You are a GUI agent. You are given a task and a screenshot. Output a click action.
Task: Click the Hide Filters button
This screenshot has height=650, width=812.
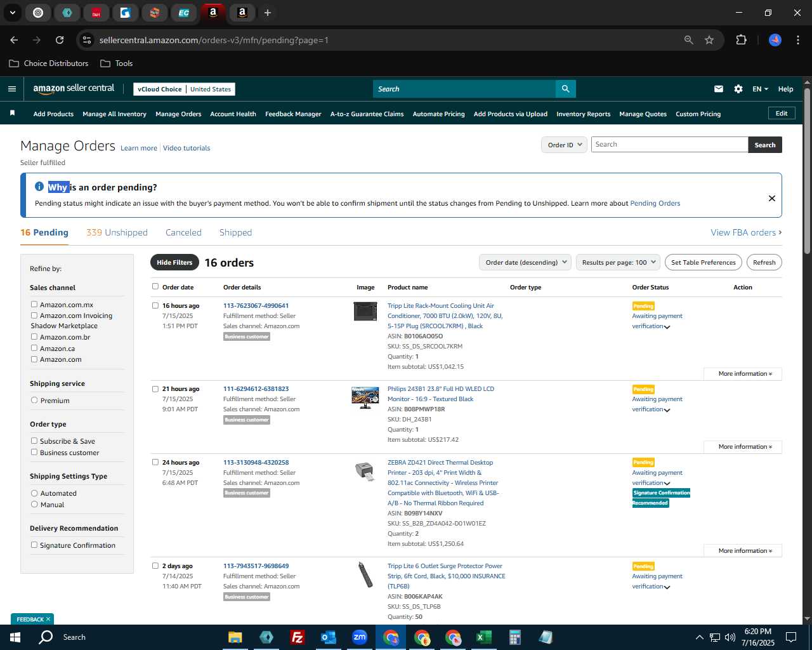174,262
